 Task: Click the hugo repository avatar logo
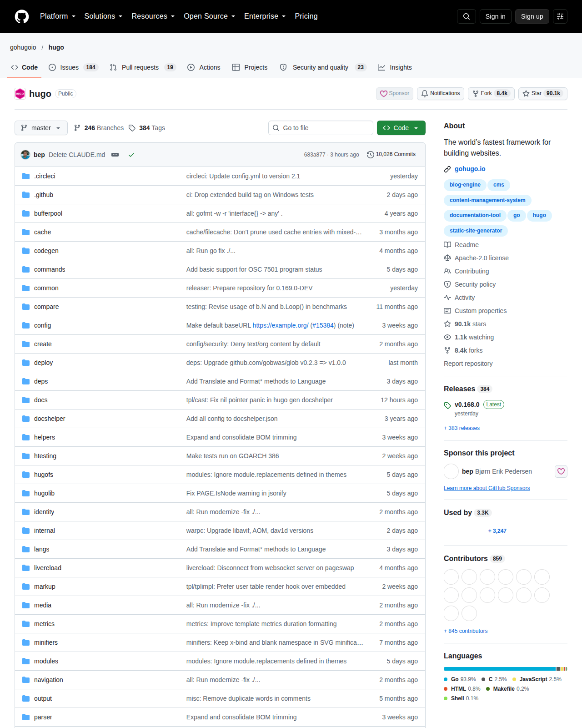[20, 94]
